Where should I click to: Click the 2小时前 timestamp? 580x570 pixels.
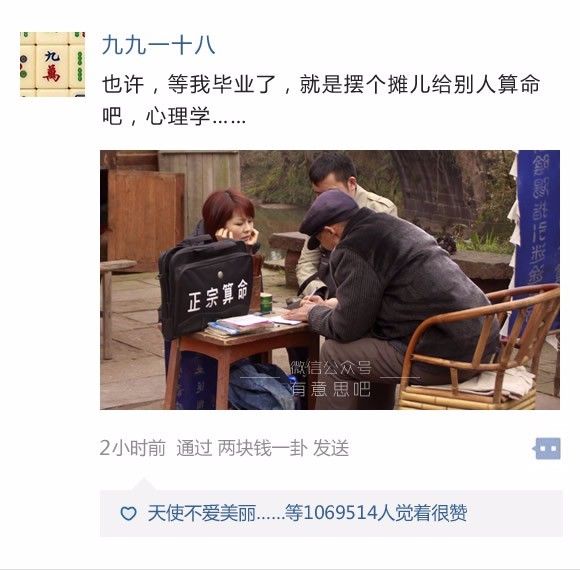133,448
